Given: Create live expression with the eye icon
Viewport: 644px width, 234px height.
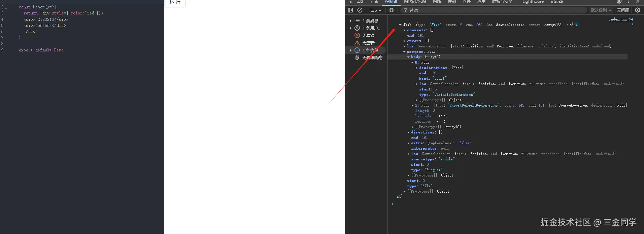Looking at the screenshot, I should pos(391,10).
